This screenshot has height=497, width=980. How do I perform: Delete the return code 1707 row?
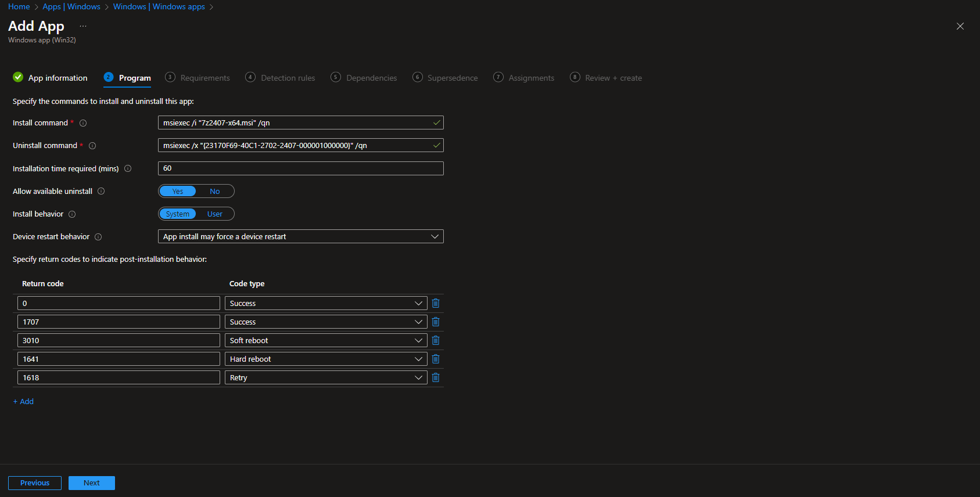pyautogui.click(x=436, y=322)
